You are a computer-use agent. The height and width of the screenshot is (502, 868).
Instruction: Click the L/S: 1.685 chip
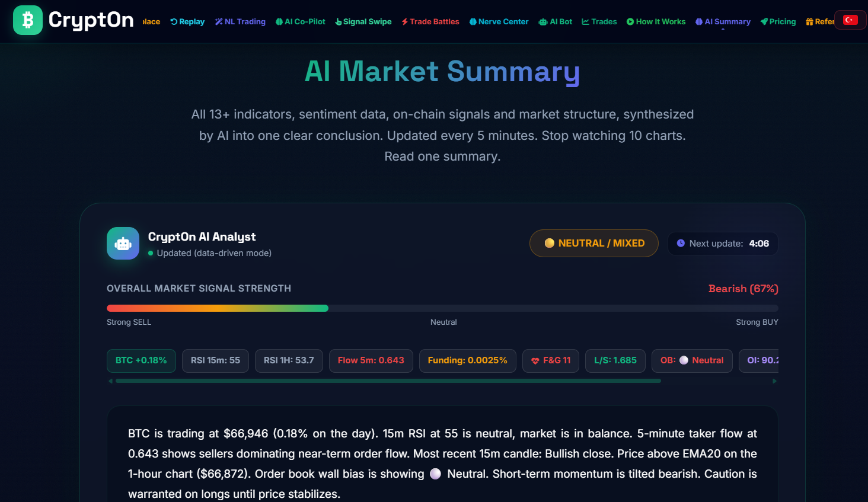coord(615,360)
